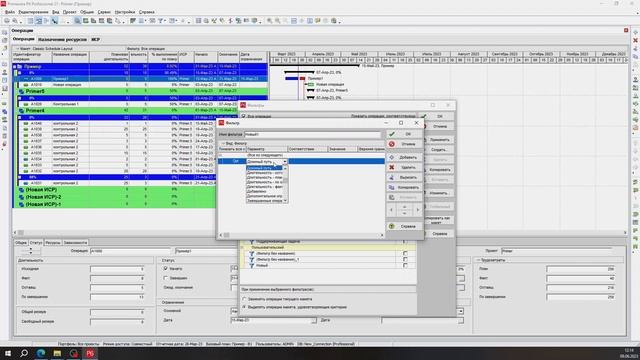The image size is (640, 360).
Task: Click the zoom in icon in toolbar
Action: pyautogui.click(x=270, y=21)
